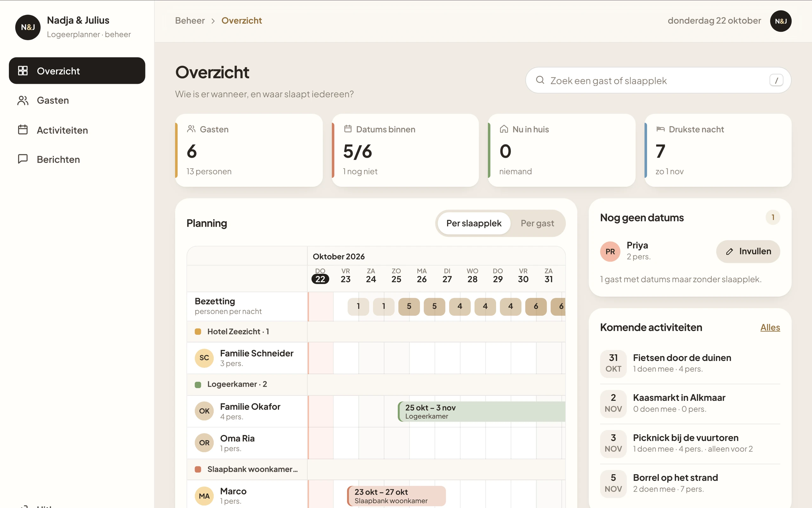812x508 pixels.
Task: Open Borrel op het strand activity
Action: coord(690,484)
